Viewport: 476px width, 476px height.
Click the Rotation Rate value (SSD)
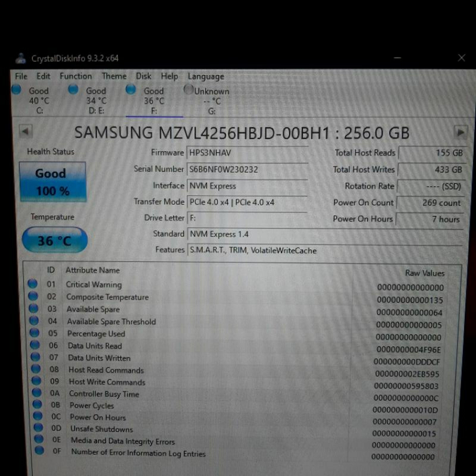(x=430, y=186)
